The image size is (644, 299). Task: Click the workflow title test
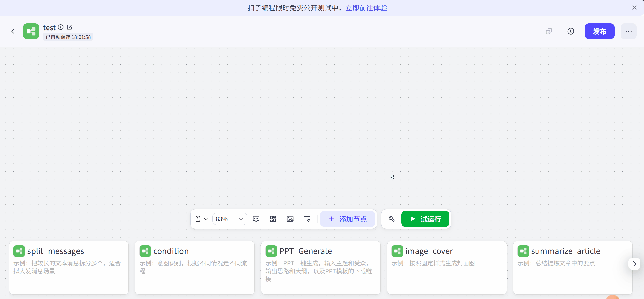49,27
